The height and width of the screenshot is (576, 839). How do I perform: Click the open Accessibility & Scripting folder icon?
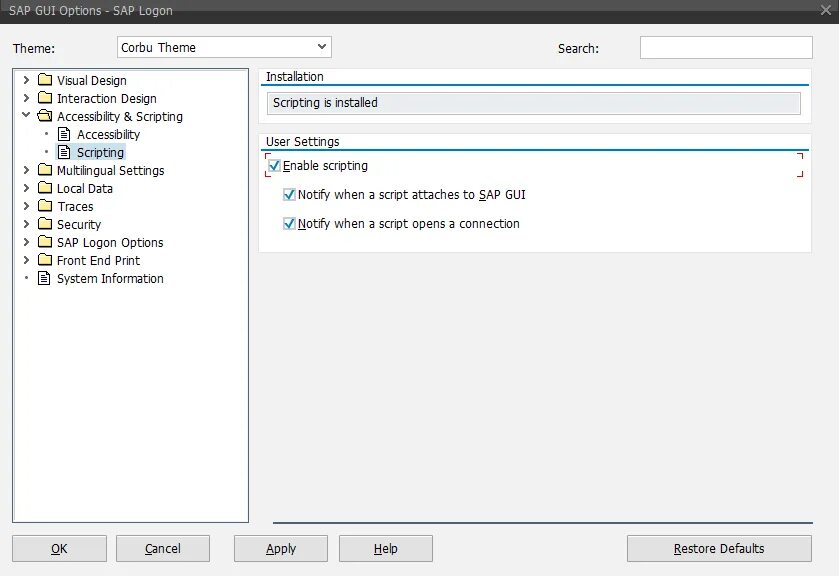tap(45, 116)
